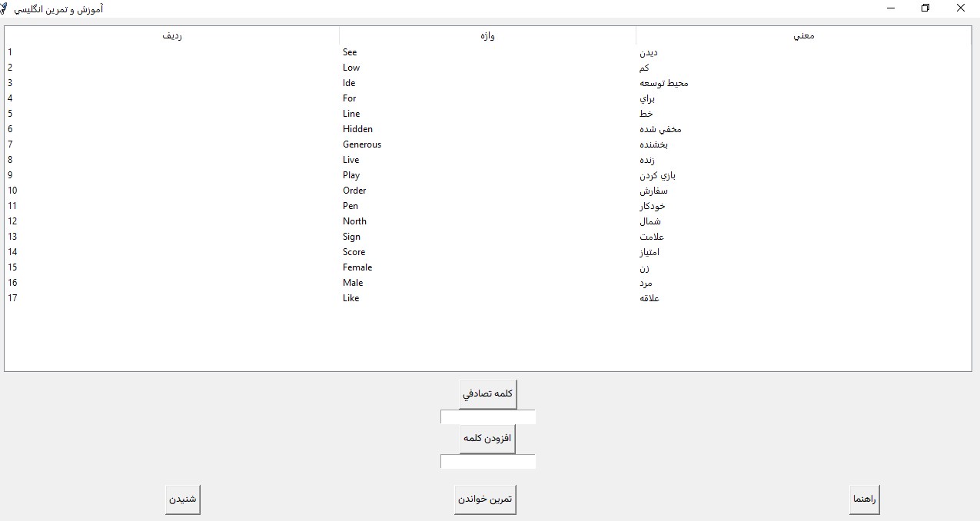
Task: Focus the input field below افزودن كلمه
Action: click(488, 461)
